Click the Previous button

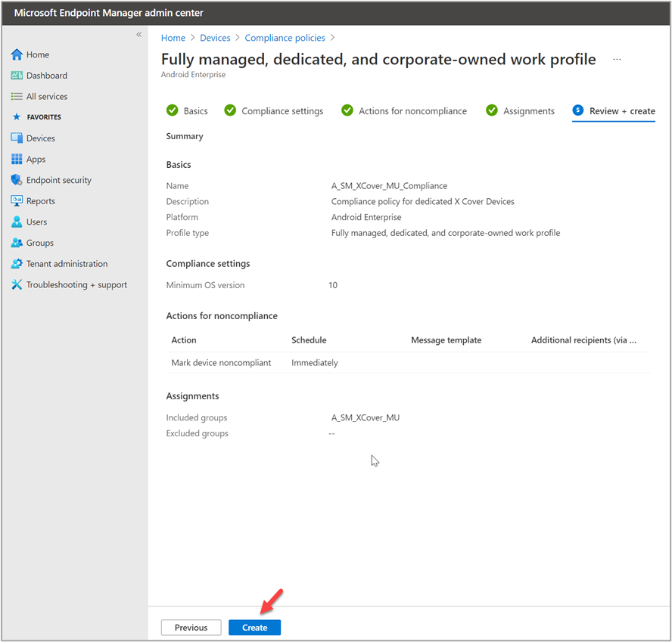point(191,628)
